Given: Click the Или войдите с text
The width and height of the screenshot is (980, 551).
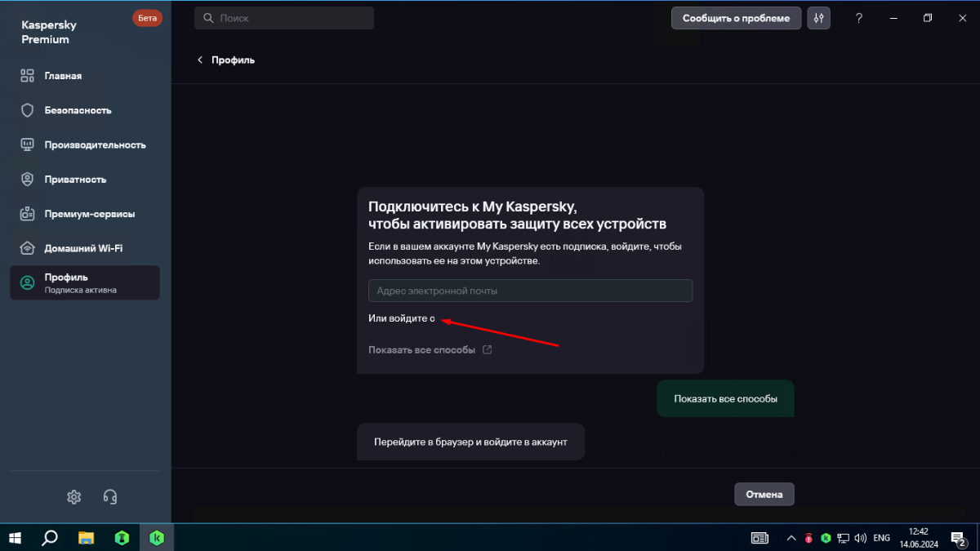Looking at the screenshot, I should coord(402,318).
